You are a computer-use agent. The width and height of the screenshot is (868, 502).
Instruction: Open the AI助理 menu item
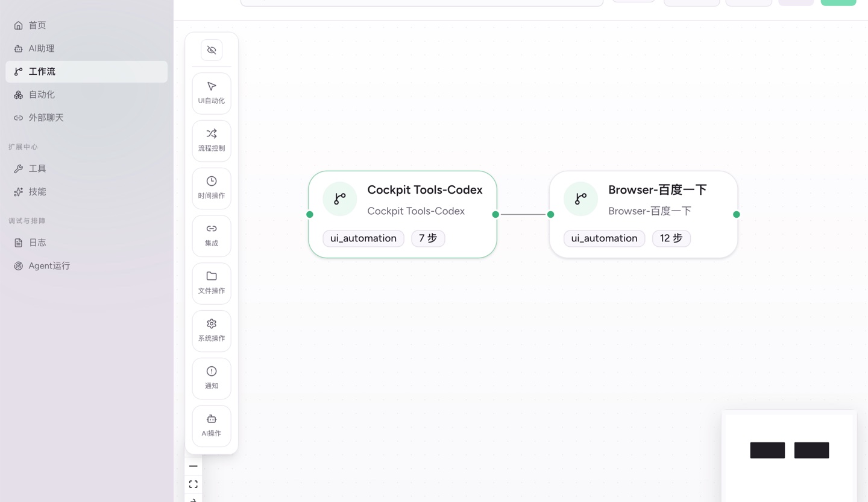42,48
